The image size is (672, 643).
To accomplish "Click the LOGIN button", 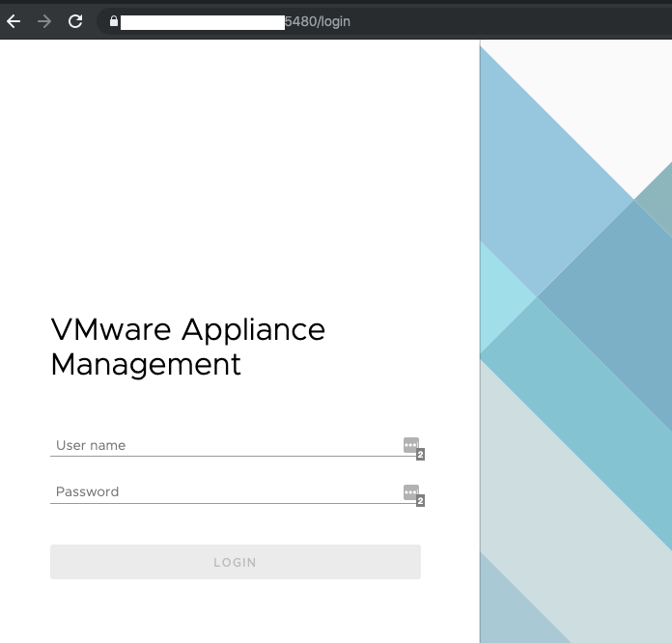I will 236,562.
